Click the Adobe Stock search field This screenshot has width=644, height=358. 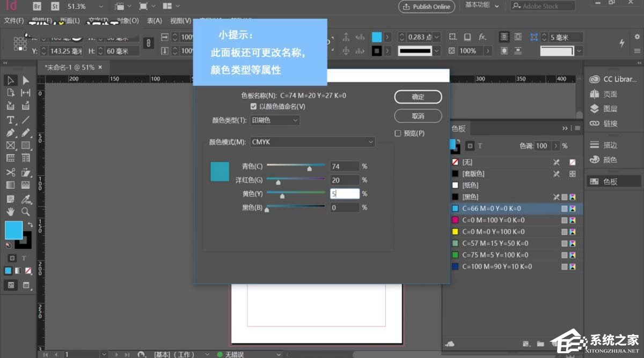pos(542,6)
